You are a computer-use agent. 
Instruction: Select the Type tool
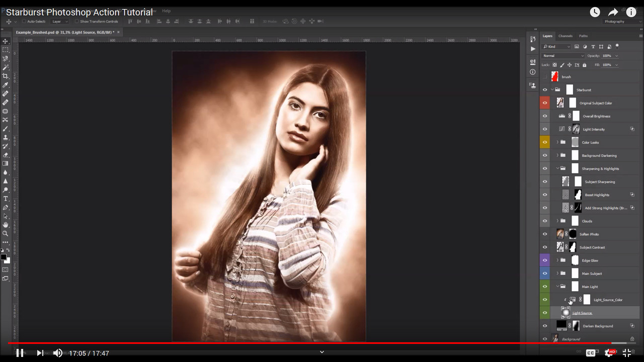(x=6, y=199)
